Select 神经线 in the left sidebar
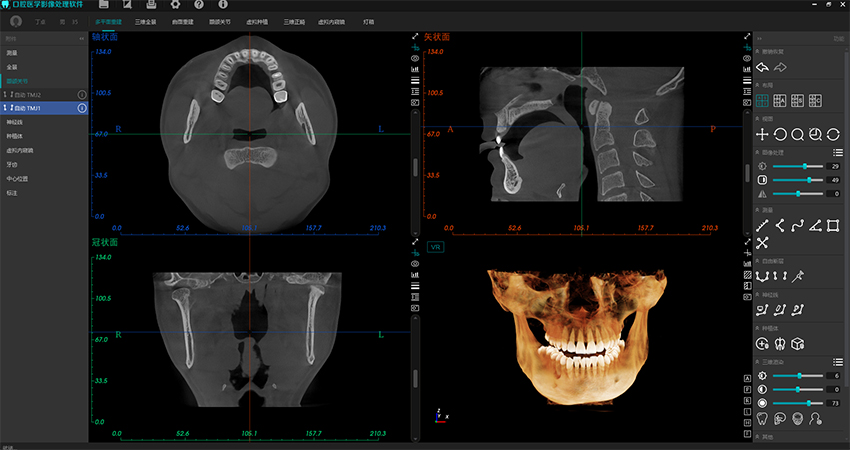 tap(14, 122)
